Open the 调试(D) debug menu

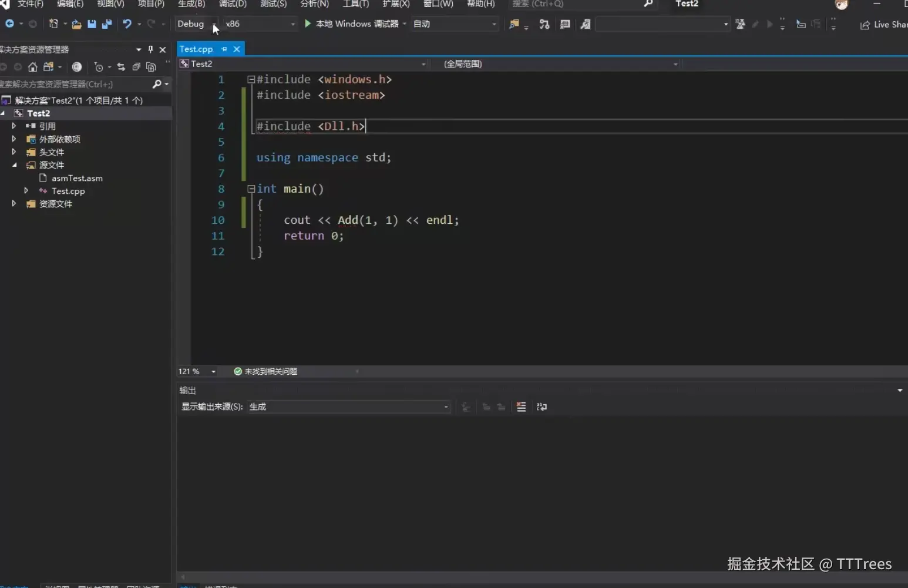click(233, 4)
